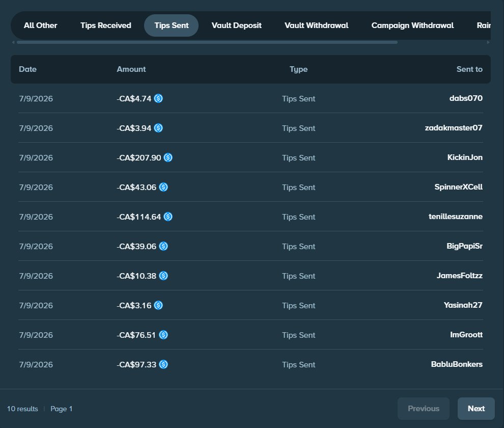Click the -CA$97.33 amount
Image resolution: width=504 pixels, height=428 pixels.
[x=136, y=365]
